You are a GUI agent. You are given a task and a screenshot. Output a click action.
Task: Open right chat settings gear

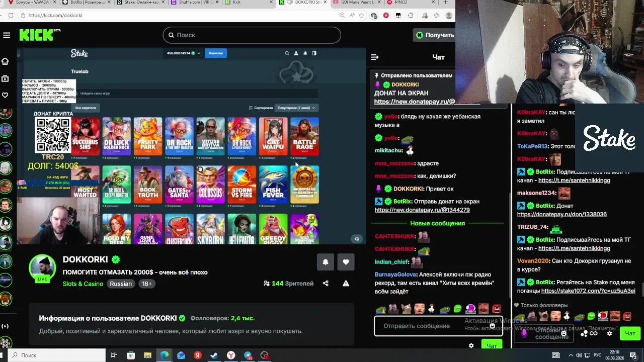tap(609, 333)
